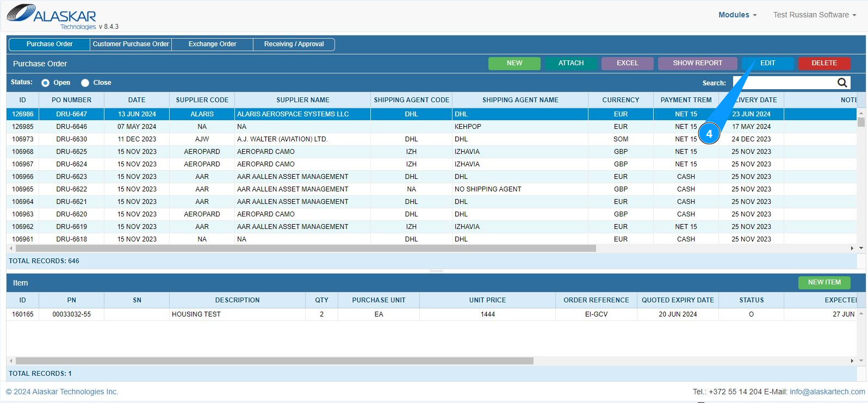Click right scroll arrow of purchase order grid
Screen dimensions: 868x403
(x=852, y=248)
